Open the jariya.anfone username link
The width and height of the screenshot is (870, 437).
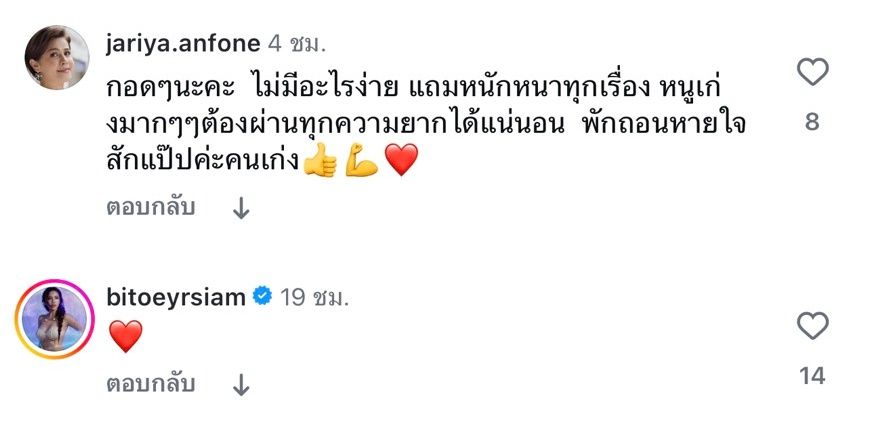(x=182, y=44)
